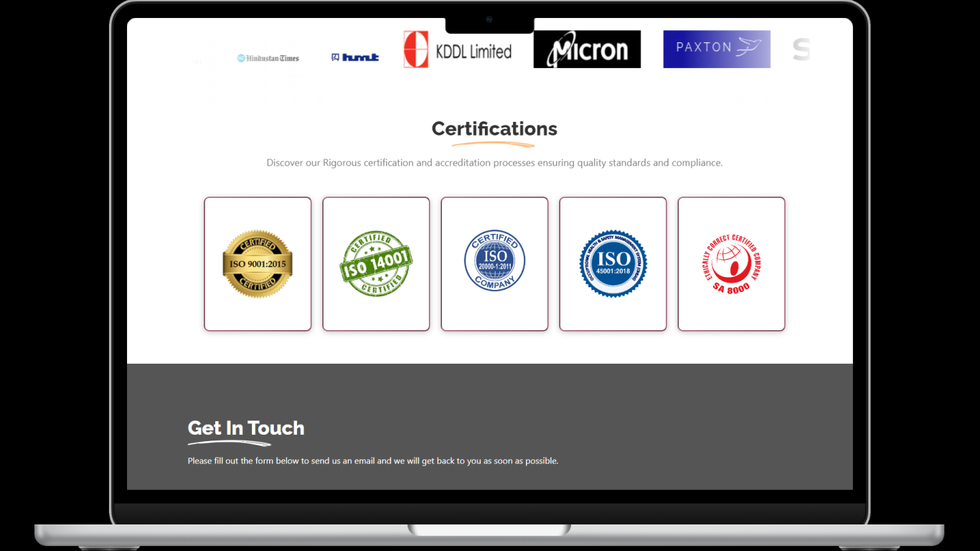Select the blue humut client logo
Screen dimensions: 980x551
tap(355, 57)
